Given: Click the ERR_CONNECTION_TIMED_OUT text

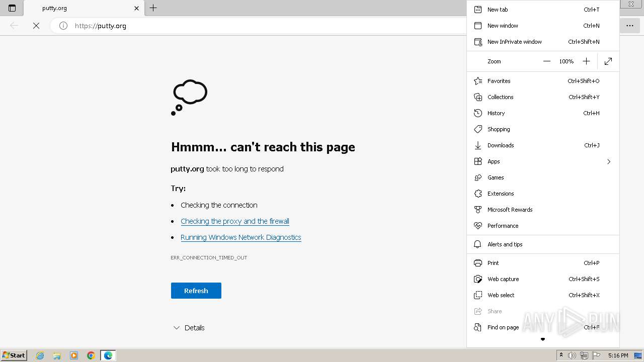Looking at the screenshot, I should (209, 257).
